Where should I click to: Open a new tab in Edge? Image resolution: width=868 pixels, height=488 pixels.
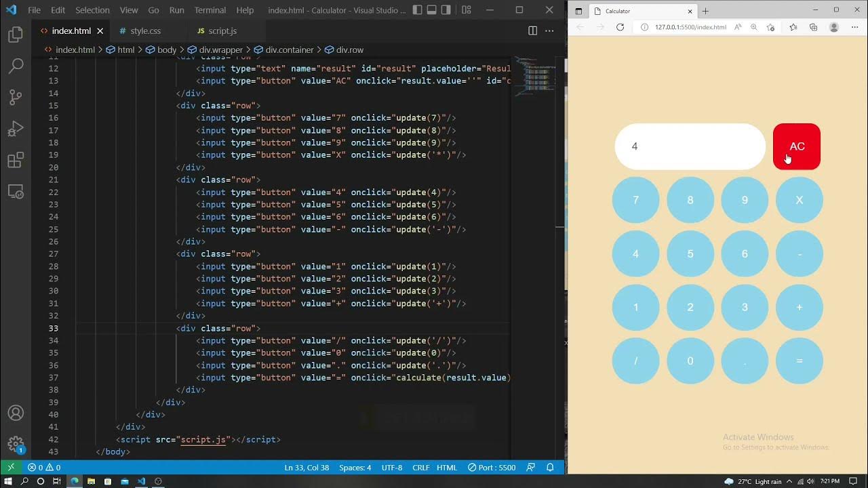(x=705, y=11)
